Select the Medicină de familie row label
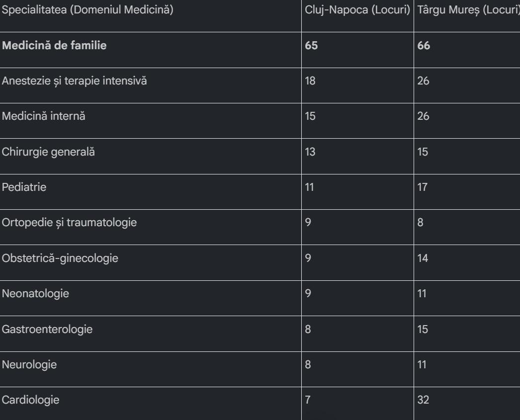This screenshot has height=420, width=520. (x=55, y=46)
